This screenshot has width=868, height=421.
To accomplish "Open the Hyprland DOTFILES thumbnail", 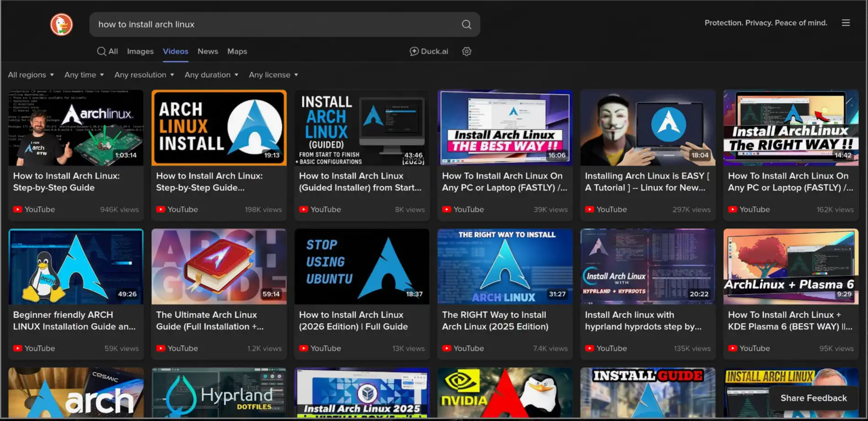I will 219,393.
